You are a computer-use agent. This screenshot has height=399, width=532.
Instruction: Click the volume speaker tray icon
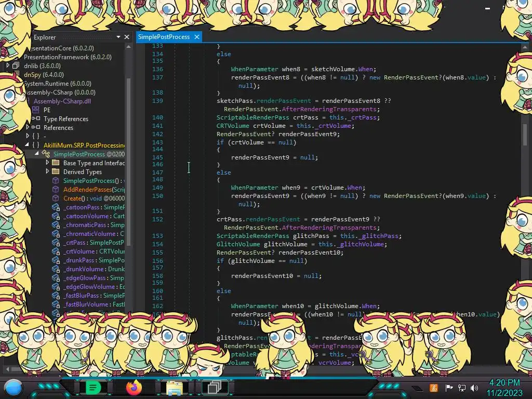[x=474, y=388]
